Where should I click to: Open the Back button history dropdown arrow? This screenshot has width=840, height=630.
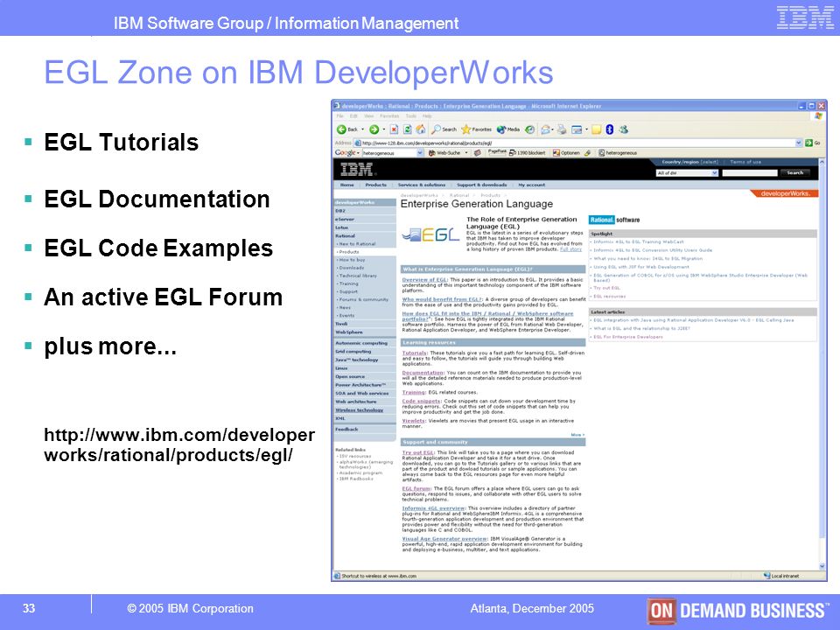tap(362, 129)
